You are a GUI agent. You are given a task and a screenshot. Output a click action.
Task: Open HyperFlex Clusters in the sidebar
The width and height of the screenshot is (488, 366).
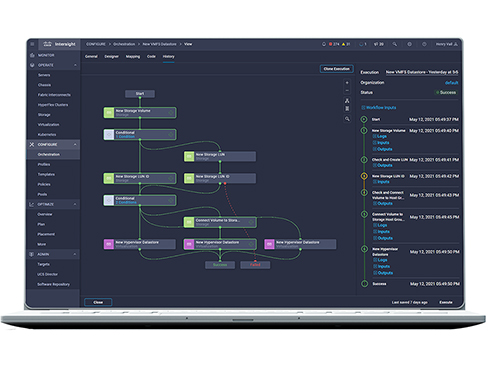click(53, 105)
